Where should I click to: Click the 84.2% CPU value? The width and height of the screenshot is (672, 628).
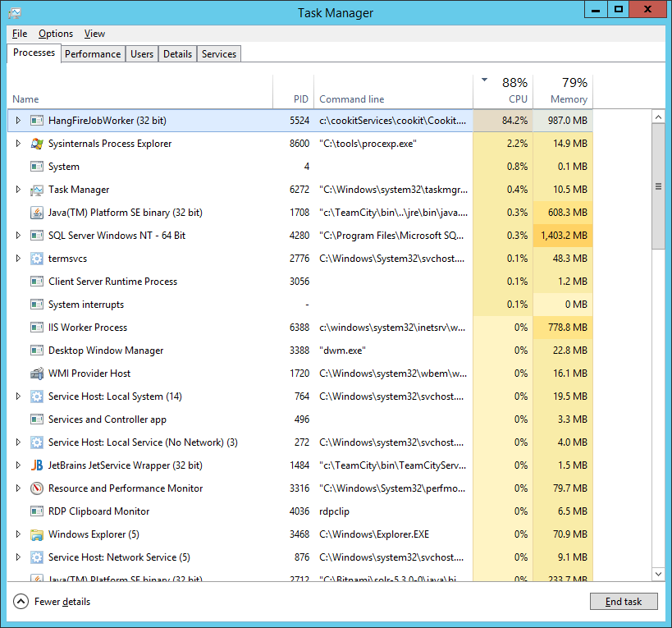click(514, 121)
